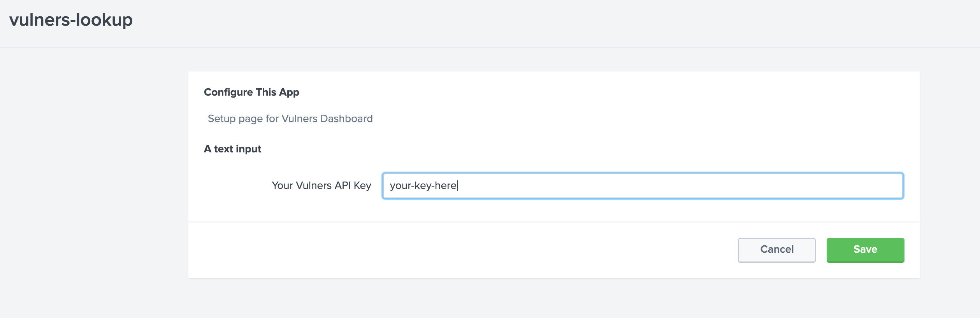Click the 'Setup page for Vulners Dashboard' text

tap(290, 119)
